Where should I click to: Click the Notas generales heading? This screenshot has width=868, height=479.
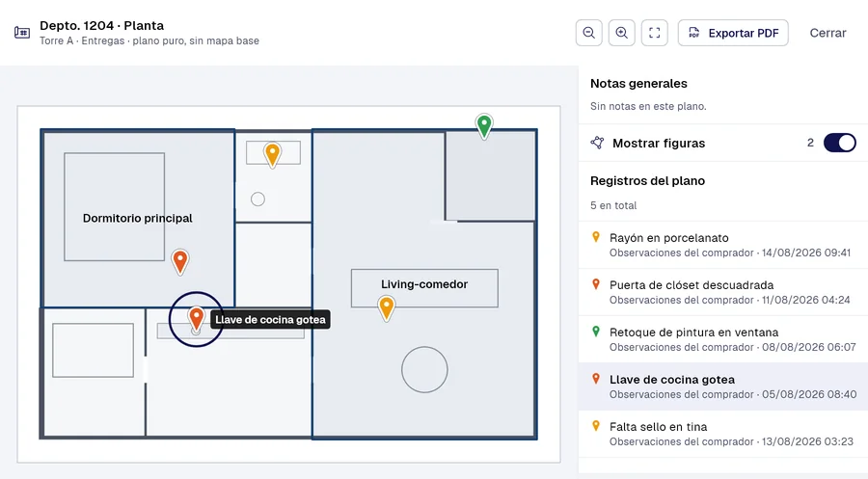pos(638,84)
